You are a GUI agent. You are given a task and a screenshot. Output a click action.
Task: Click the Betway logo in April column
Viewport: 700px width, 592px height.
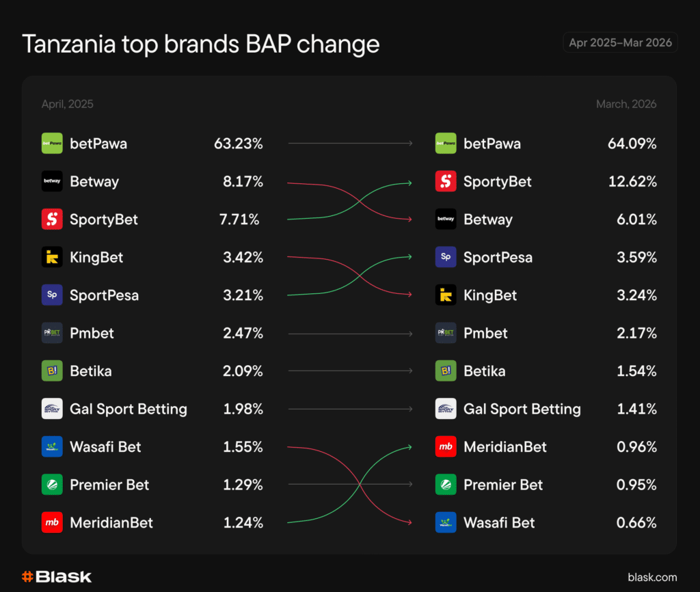coord(52,182)
